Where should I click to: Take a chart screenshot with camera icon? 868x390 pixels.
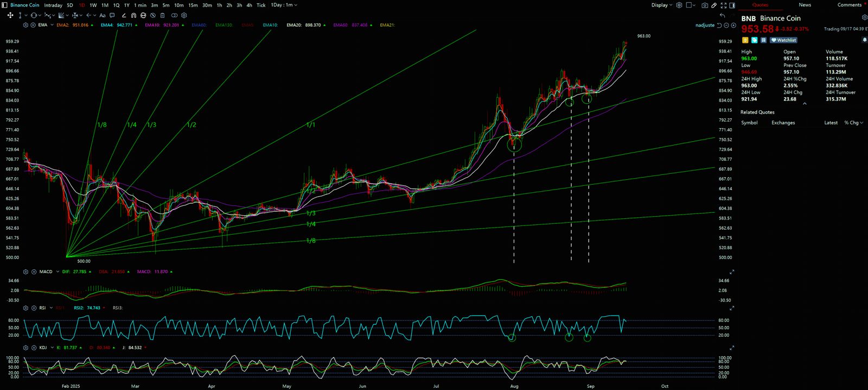pyautogui.click(x=705, y=5)
